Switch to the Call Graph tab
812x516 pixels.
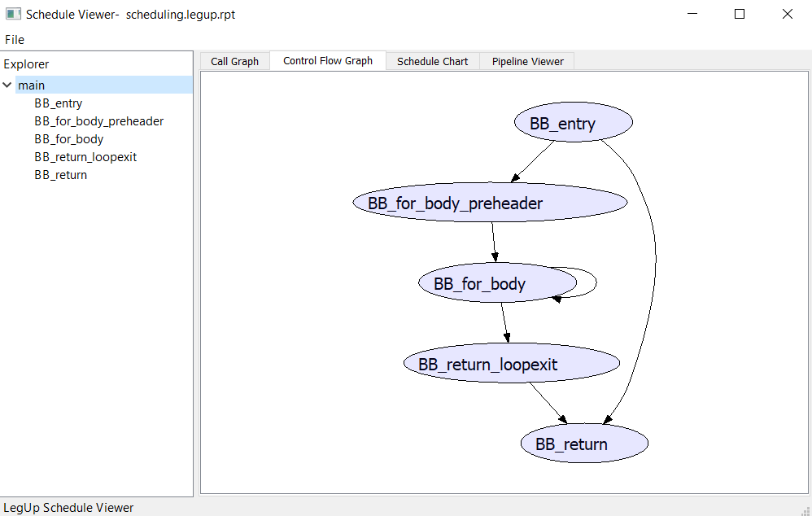[x=234, y=61]
